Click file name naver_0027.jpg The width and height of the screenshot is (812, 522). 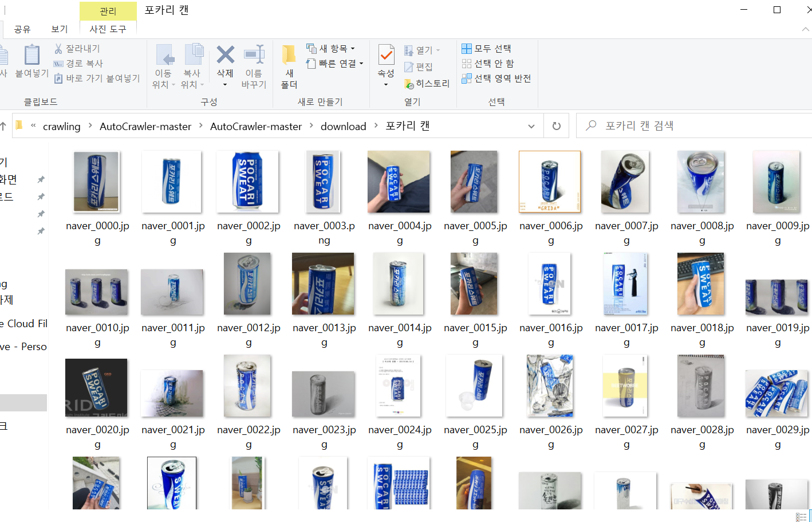pos(626,437)
